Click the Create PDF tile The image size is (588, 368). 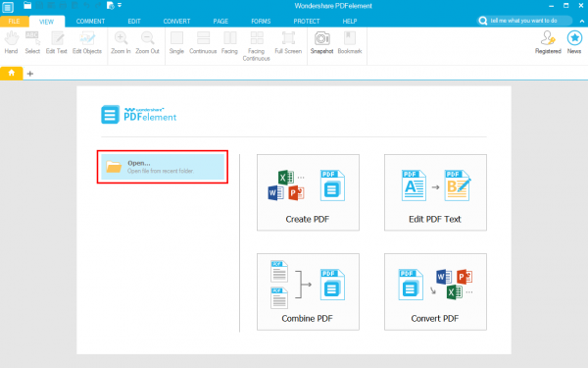pos(308,192)
